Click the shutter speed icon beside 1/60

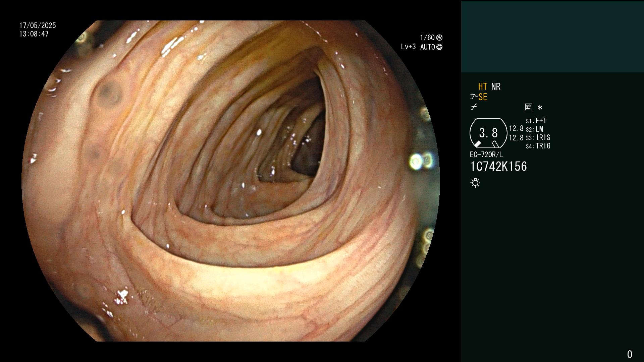pos(439,38)
